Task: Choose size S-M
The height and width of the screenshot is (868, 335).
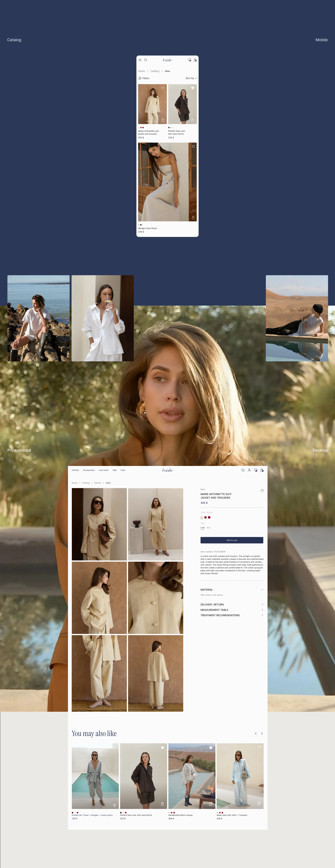Action: click(x=203, y=528)
